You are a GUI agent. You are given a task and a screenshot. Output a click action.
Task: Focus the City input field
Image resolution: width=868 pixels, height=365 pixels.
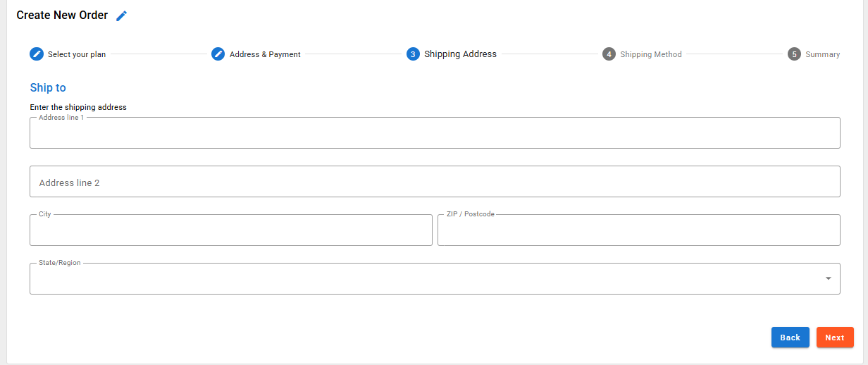tap(231, 230)
